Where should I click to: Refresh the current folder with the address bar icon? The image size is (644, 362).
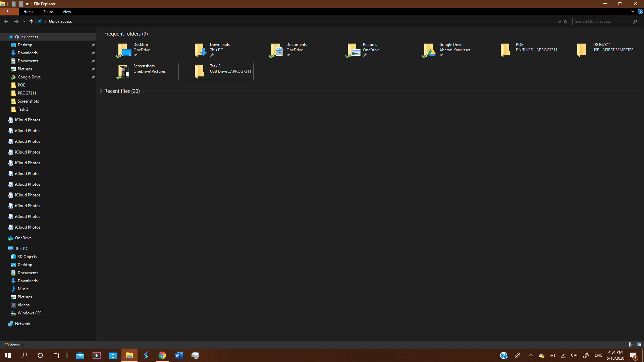click(566, 21)
